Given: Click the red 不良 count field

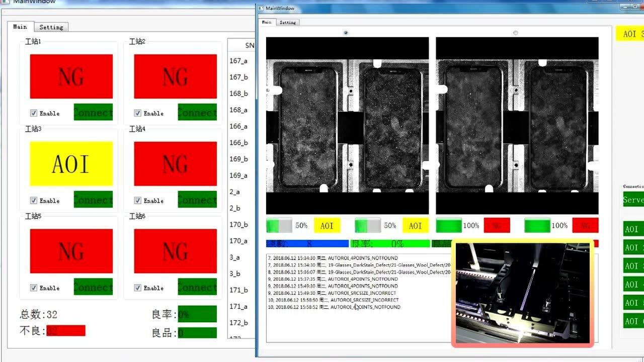Looking at the screenshot, I should click(66, 330).
